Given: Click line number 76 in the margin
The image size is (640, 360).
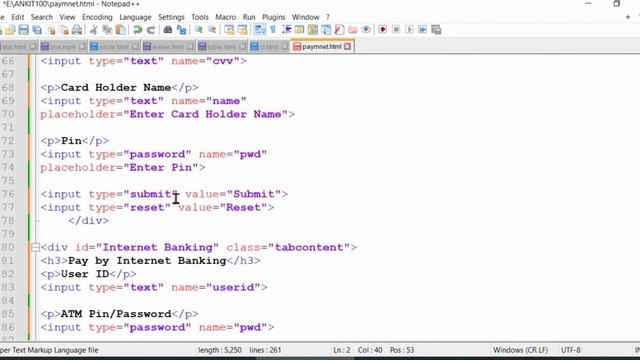Looking at the screenshot, I should (8, 194).
